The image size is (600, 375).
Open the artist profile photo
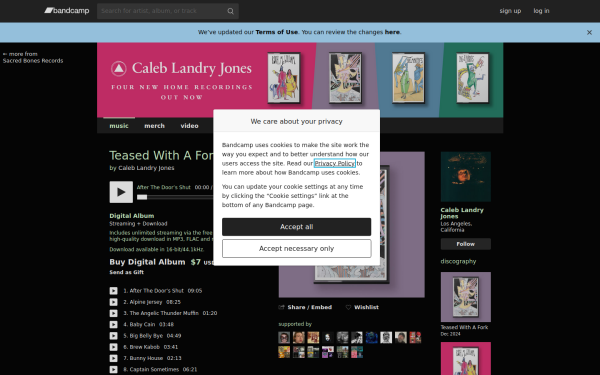pos(466,177)
